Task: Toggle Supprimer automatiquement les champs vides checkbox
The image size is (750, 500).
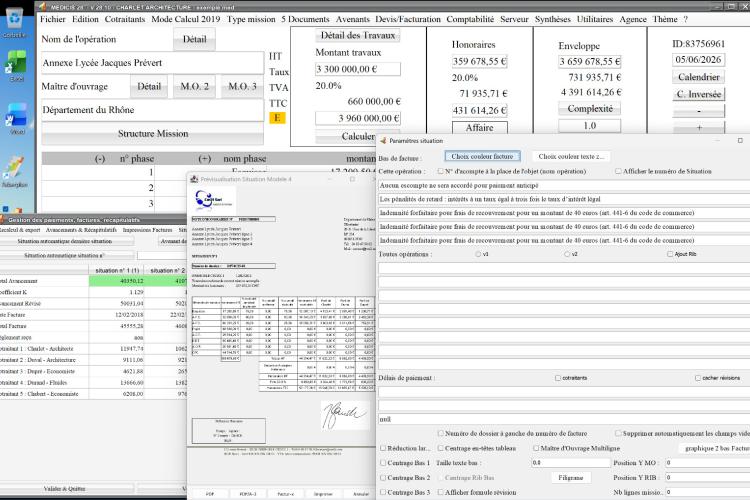Action: 618,433
